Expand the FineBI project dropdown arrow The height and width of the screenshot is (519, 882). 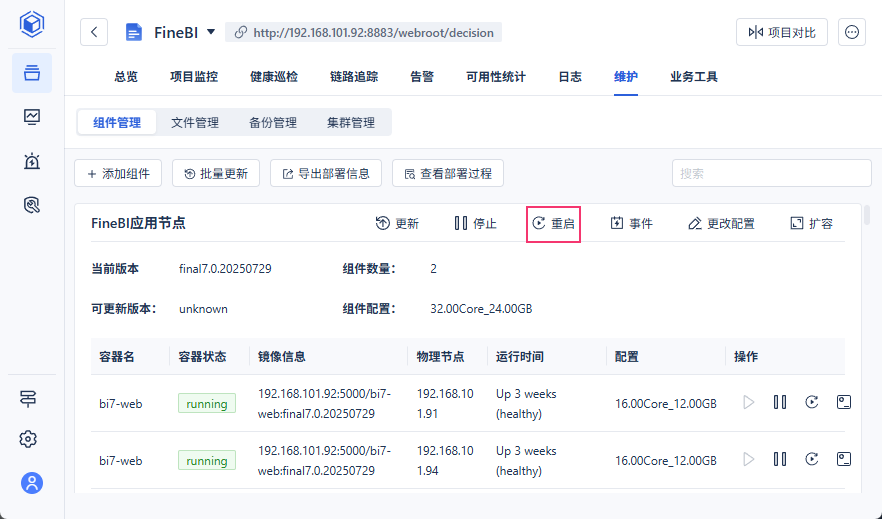(211, 32)
